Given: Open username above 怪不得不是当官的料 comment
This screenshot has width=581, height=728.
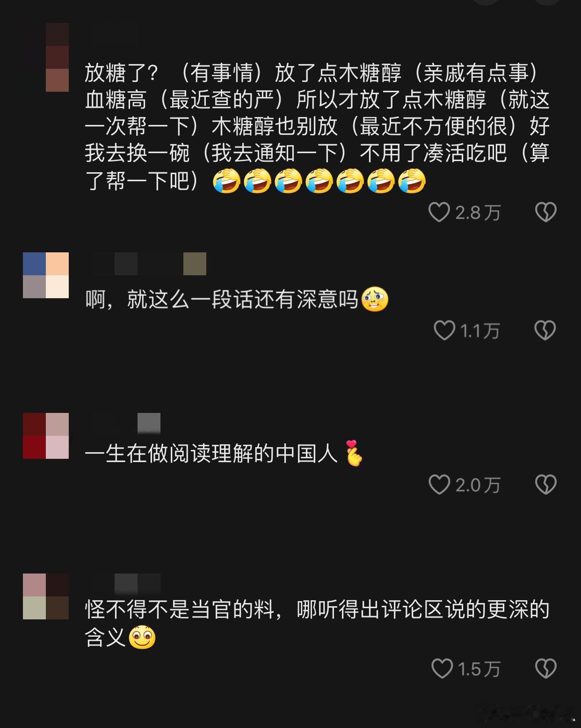Looking at the screenshot, I should point(126,584).
